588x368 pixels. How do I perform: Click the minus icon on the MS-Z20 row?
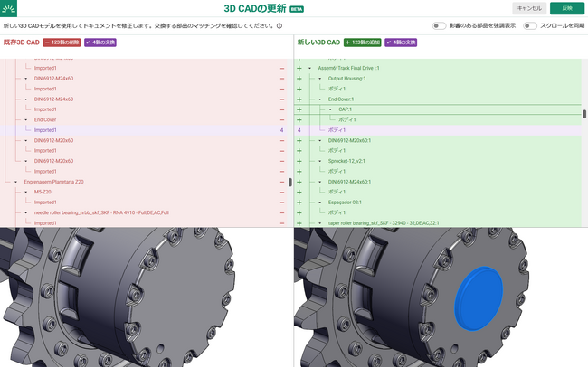click(282, 192)
